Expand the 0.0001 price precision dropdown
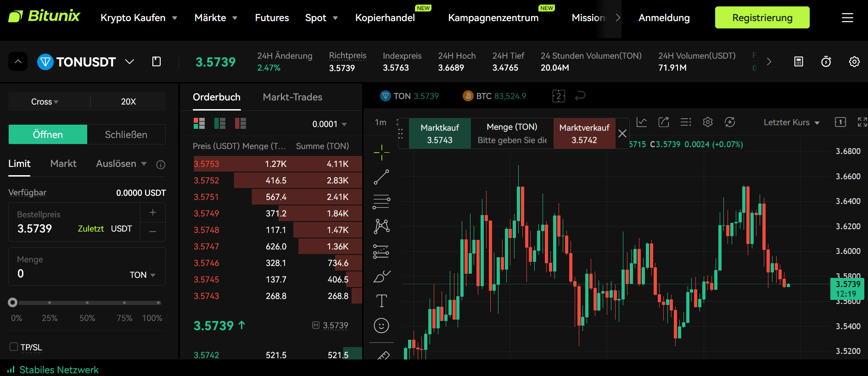The image size is (868, 376). tap(329, 124)
